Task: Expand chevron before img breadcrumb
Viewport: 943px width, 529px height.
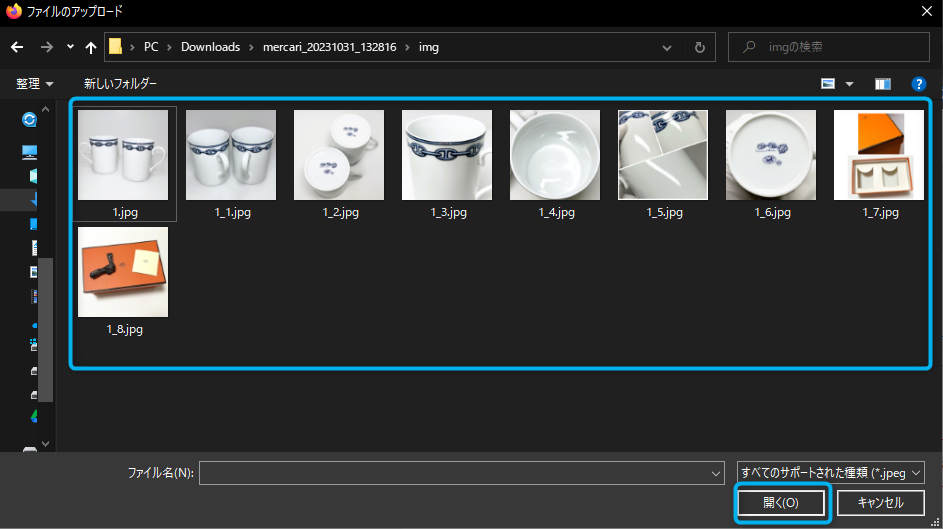Action: [x=407, y=47]
